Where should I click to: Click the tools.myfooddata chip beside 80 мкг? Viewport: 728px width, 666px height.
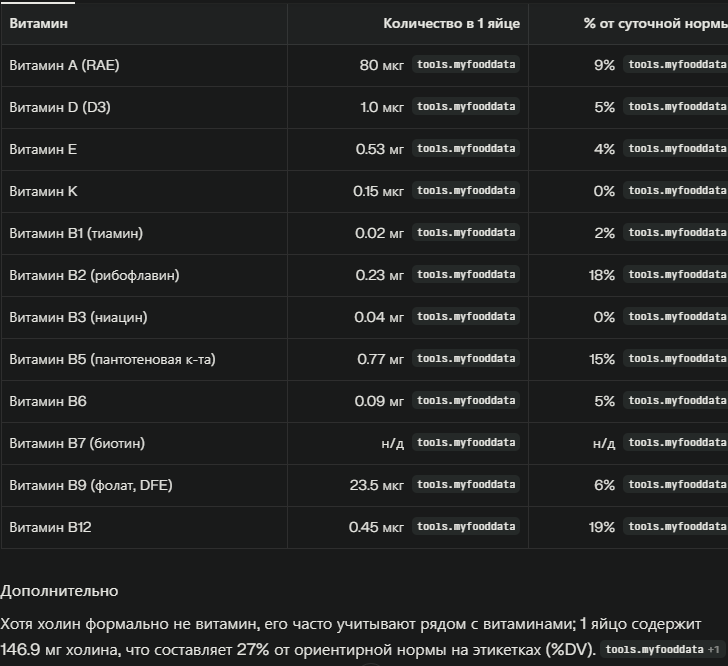[x=466, y=65]
